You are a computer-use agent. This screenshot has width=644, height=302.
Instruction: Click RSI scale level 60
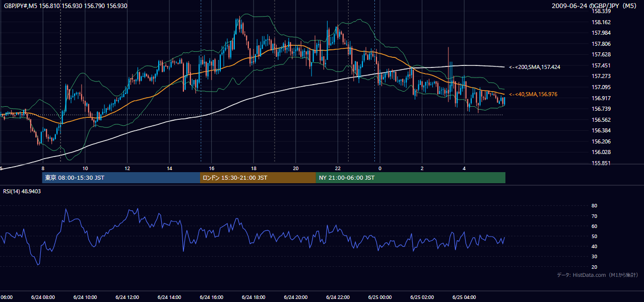[x=594, y=226]
